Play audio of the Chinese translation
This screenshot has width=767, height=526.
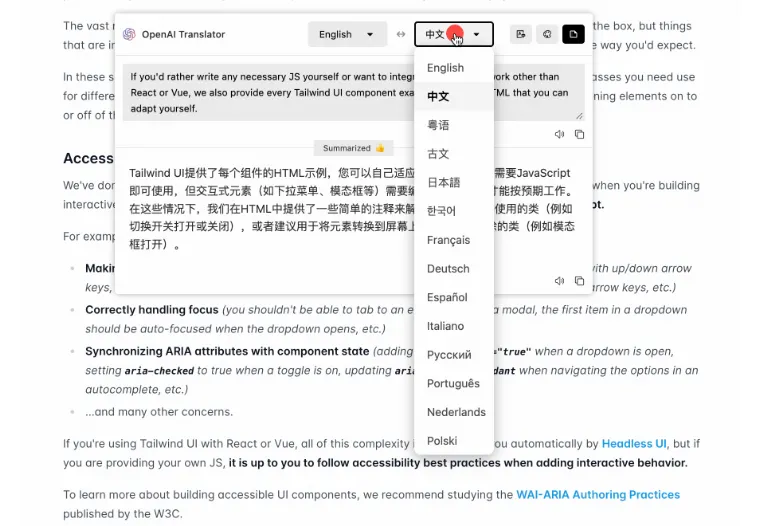click(x=559, y=281)
